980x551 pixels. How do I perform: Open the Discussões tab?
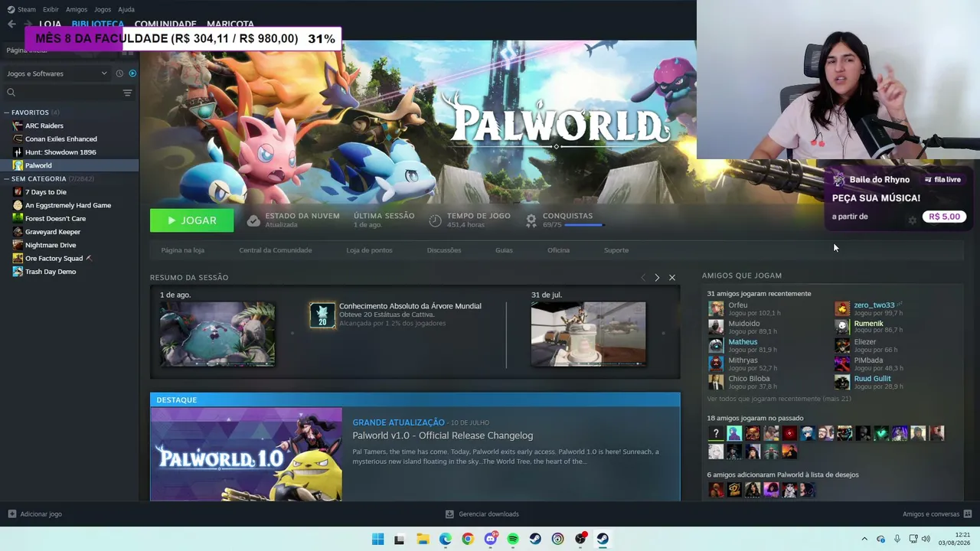[x=444, y=250]
